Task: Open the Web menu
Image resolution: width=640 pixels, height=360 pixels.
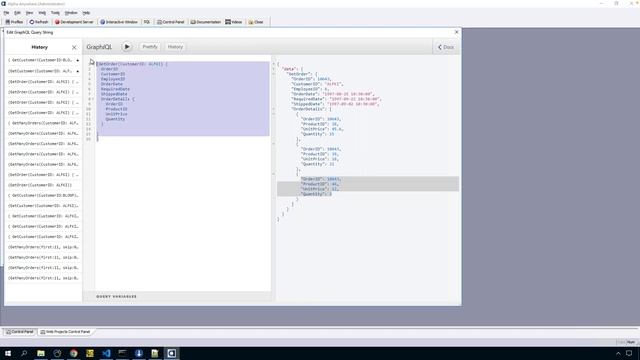Action: [x=42, y=13]
